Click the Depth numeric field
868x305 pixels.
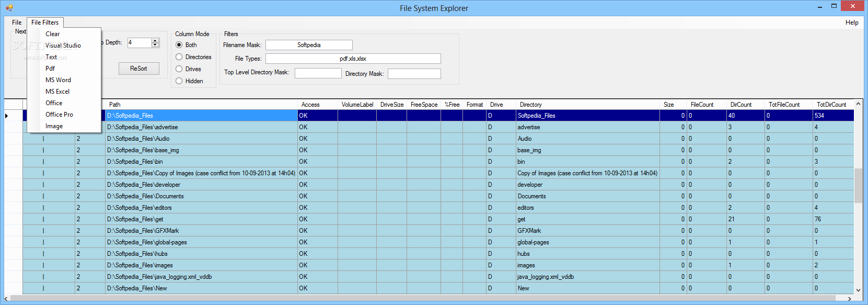coord(140,43)
